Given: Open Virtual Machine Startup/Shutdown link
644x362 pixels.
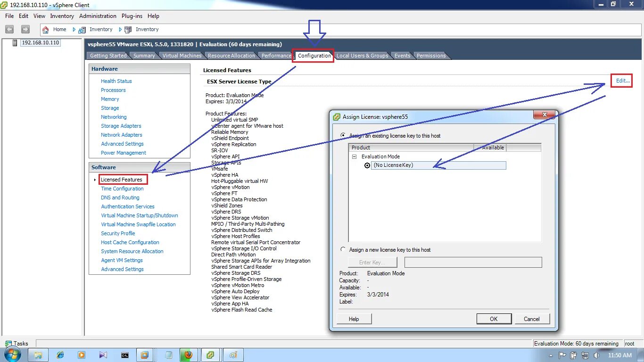Looking at the screenshot, I should point(140,215).
